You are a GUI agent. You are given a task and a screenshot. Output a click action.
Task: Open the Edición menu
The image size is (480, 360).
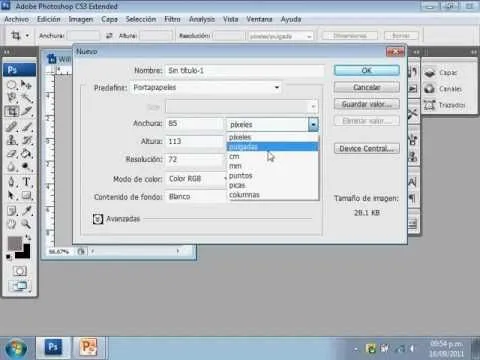tap(49, 19)
